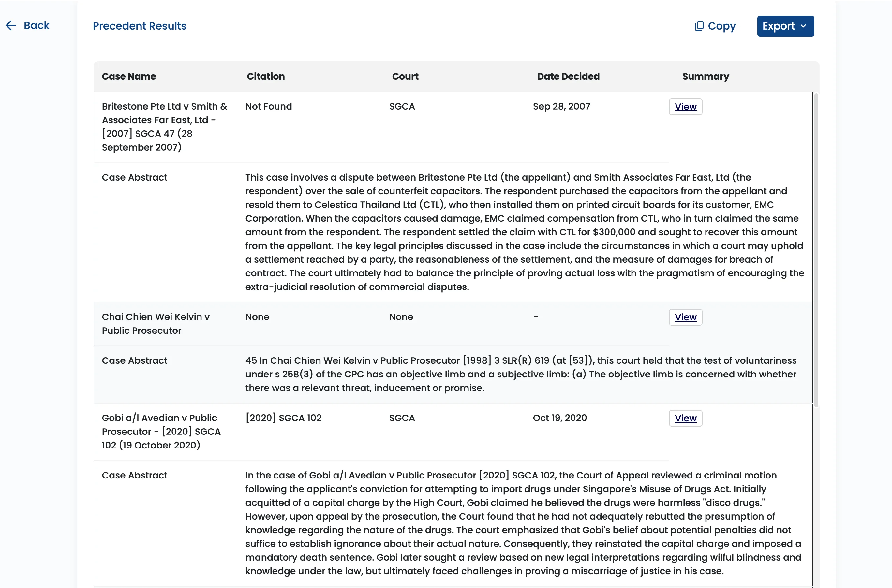
Task: Select the Citation column header
Action: click(x=266, y=76)
